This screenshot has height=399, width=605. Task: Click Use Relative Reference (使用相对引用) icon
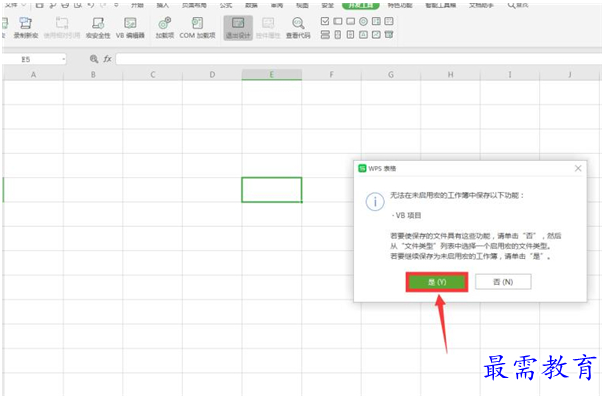point(62,24)
